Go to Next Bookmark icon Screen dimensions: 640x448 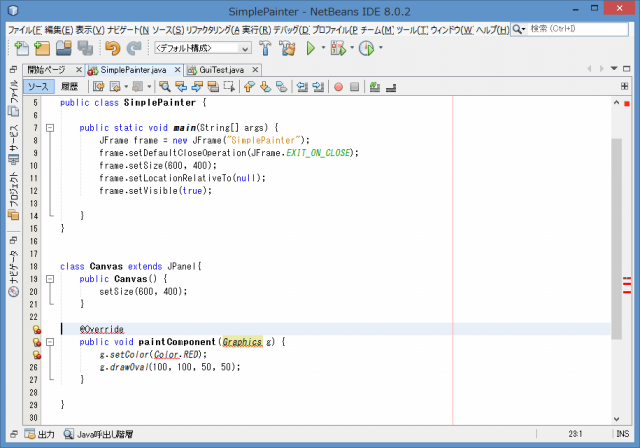[265, 86]
